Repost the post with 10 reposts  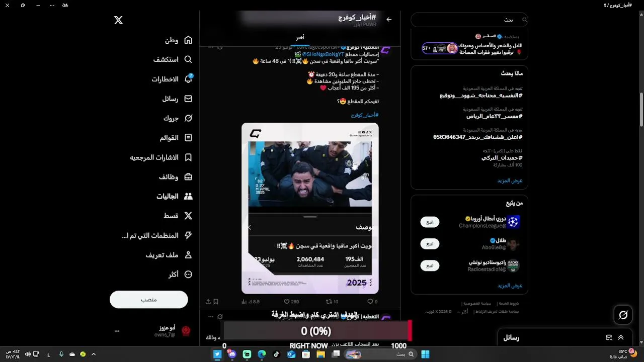(332, 302)
